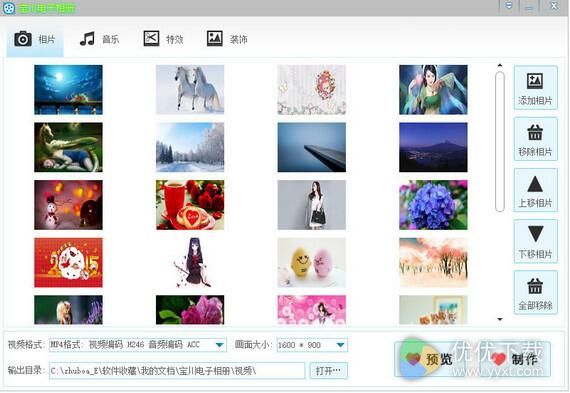This screenshot has width=570, height=393.
Task: Select the 相片 photos tab camera icon
Action: tap(23, 39)
